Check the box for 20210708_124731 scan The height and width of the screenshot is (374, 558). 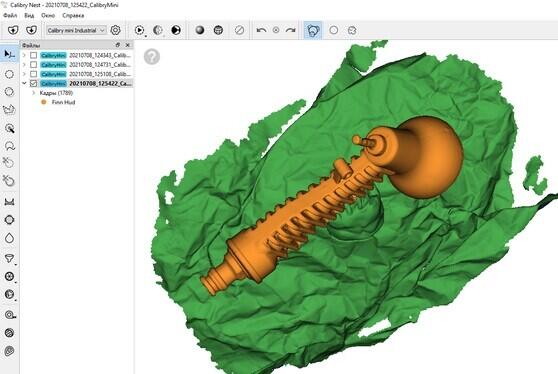click(33, 64)
